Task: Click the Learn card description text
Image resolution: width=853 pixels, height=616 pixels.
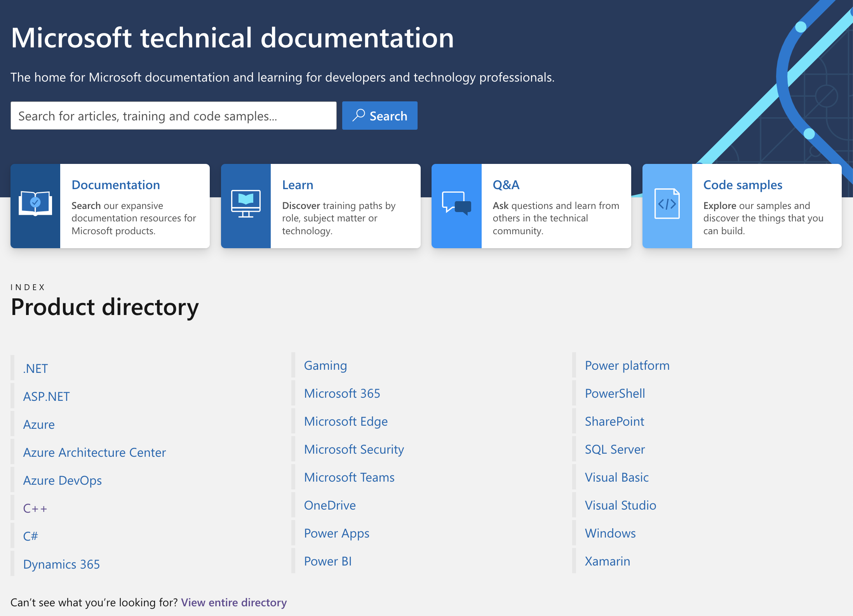Action: point(339,218)
